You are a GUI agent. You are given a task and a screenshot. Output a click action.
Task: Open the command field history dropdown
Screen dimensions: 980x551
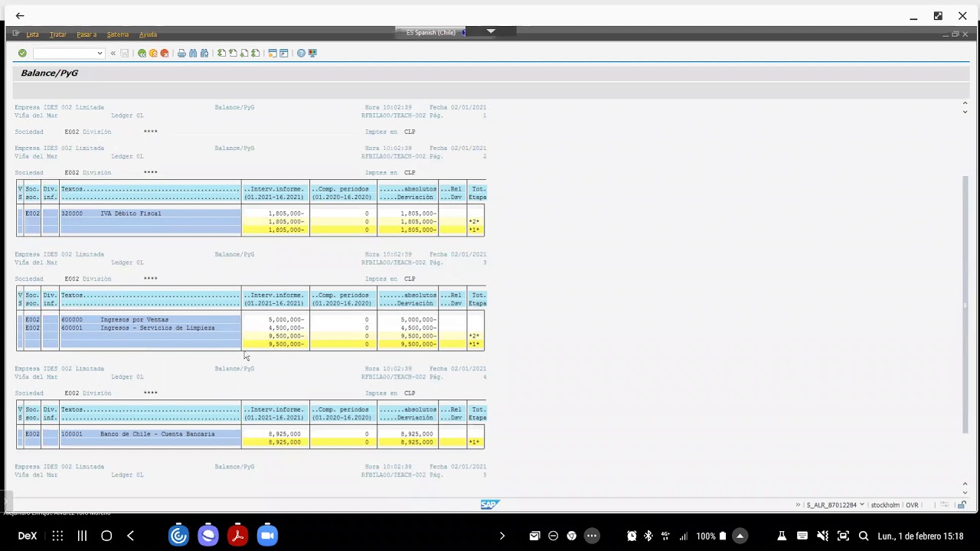[x=100, y=53]
